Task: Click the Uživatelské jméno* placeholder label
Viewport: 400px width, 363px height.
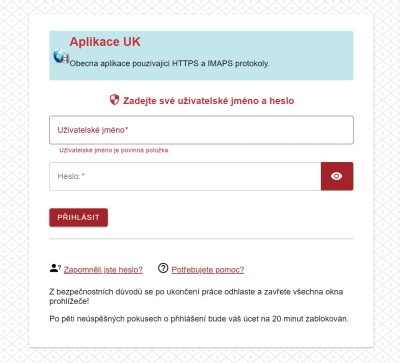Action: coord(93,130)
